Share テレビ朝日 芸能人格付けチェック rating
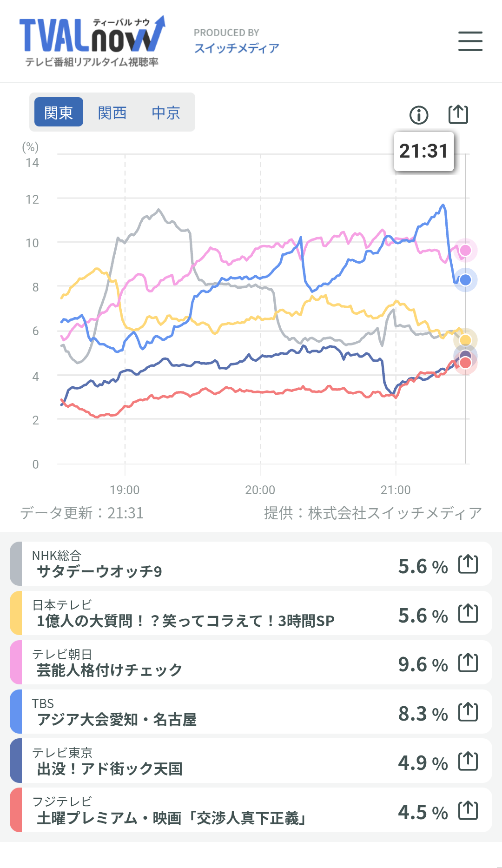This screenshot has width=502, height=868. 468,663
